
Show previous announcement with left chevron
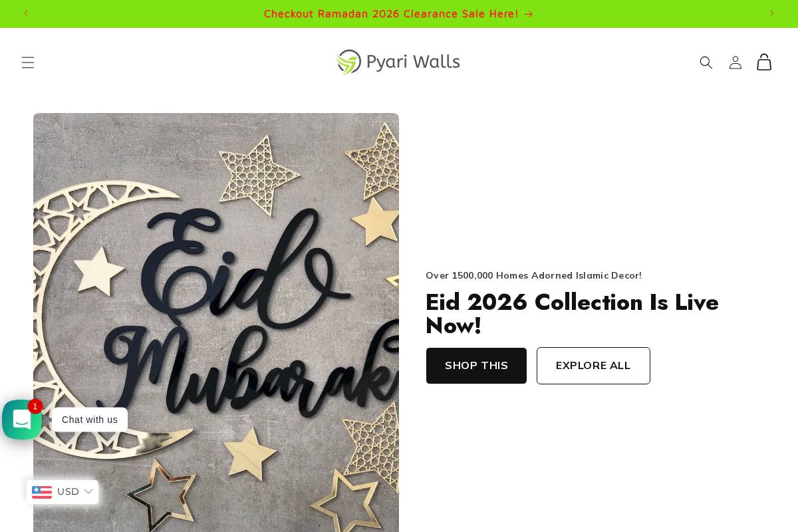coord(26,13)
